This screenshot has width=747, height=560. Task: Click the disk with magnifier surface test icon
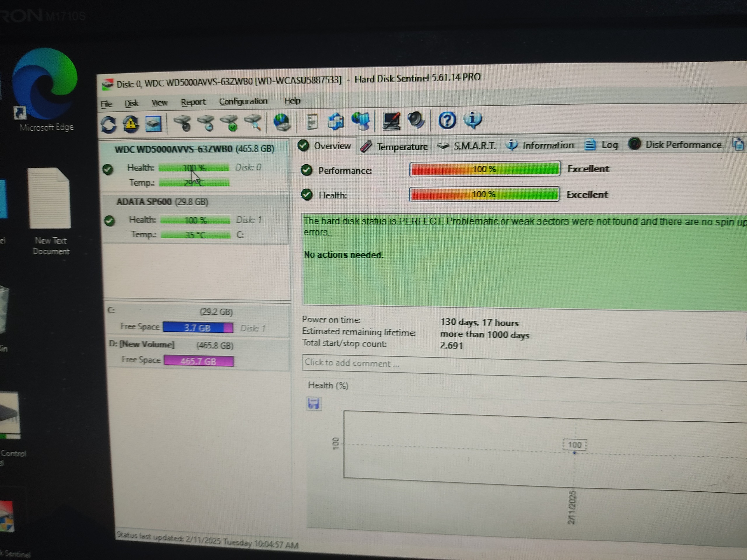253,122
